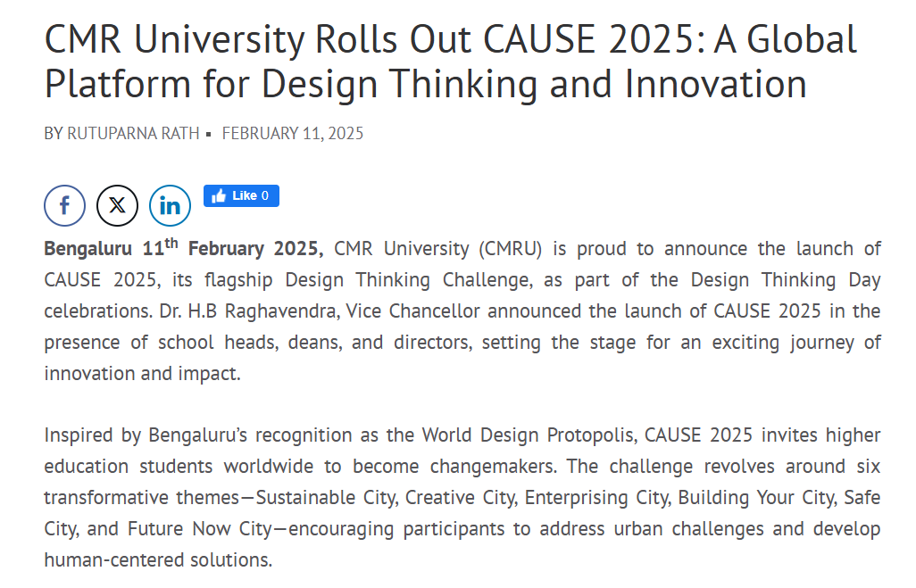
Task: Click "World Design Protopolis" text
Action: (529, 435)
